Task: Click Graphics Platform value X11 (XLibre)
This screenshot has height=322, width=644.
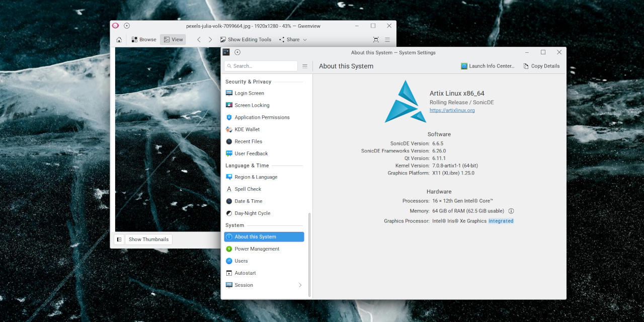Action: point(453,173)
